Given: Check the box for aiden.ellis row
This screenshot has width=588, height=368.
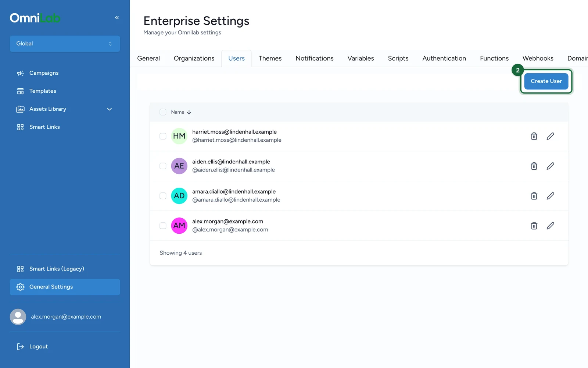Looking at the screenshot, I should pos(163,166).
